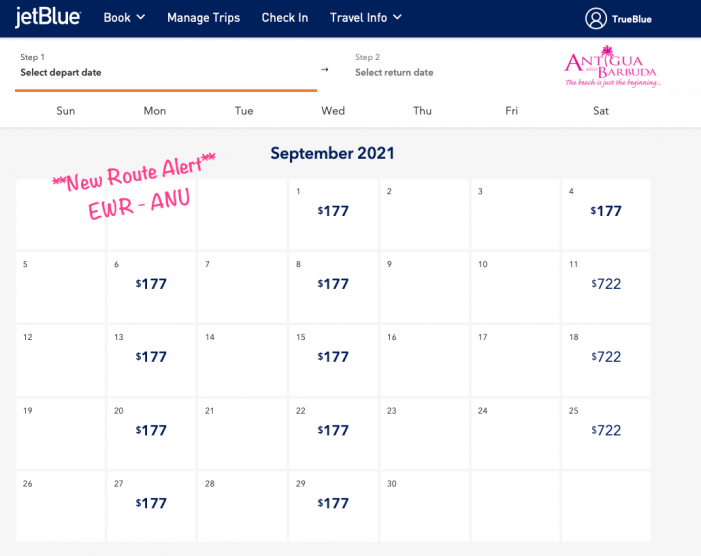Choose September 27 departure date

coord(151,504)
